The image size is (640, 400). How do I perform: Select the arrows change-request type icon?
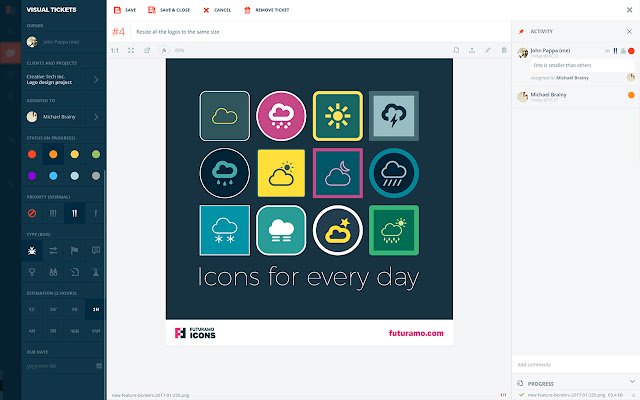coord(53,251)
